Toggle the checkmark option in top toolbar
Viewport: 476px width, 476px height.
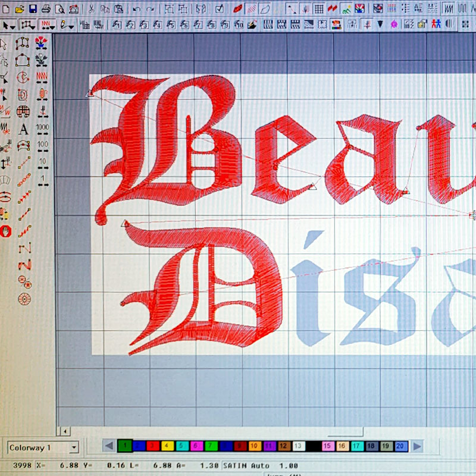coord(220,9)
